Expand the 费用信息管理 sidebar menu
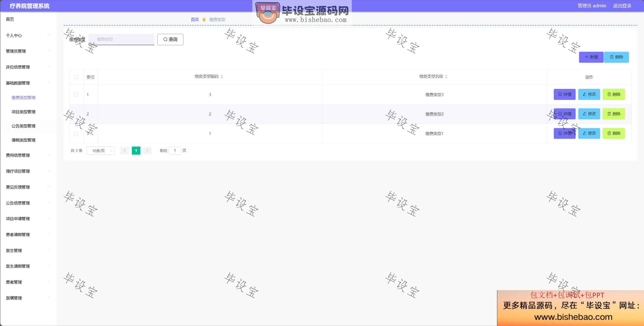The width and height of the screenshot is (644, 326). tap(28, 155)
